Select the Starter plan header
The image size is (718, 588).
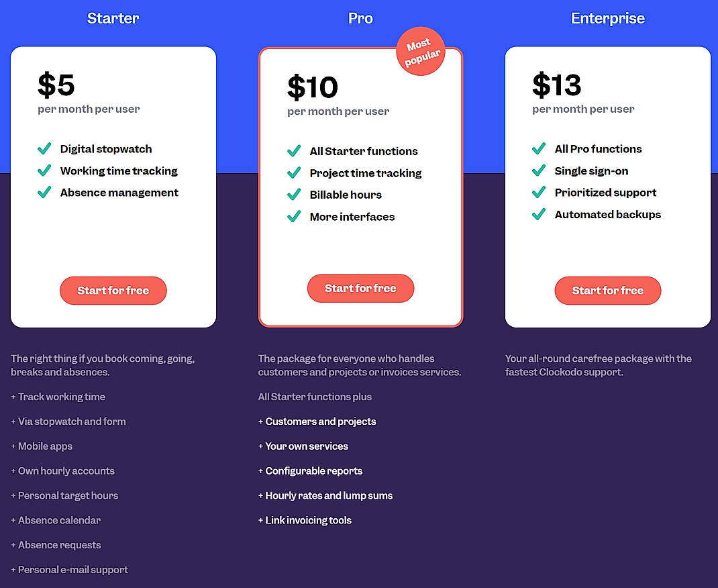[113, 18]
